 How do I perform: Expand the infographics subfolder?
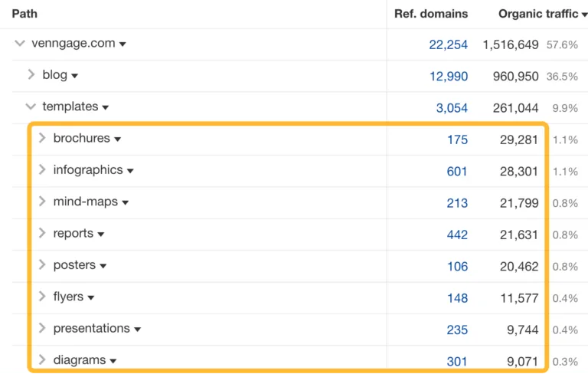coord(42,169)
